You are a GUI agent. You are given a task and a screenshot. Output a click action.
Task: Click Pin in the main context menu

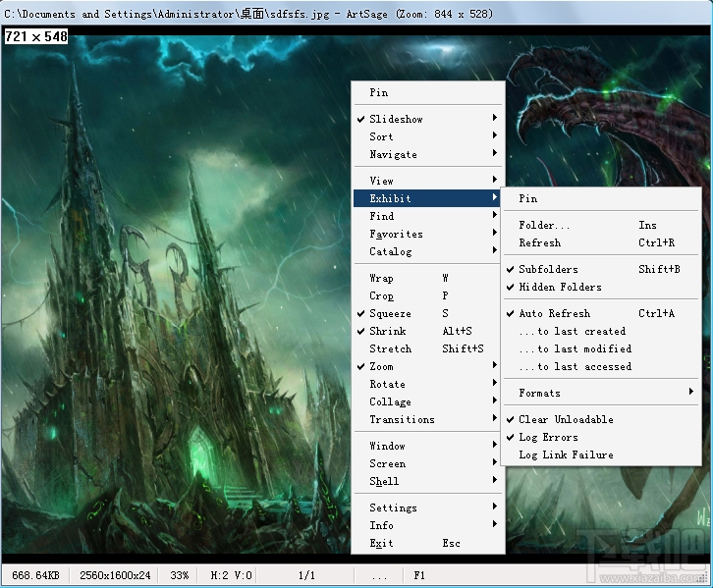428,92
